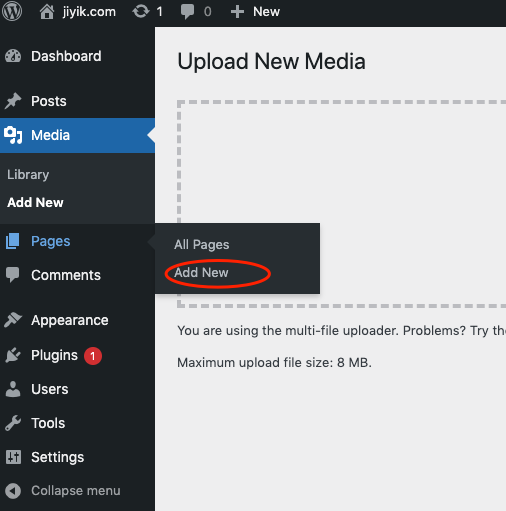Click the Plugins plug icon
506x511 pixels.
[x=13, y=355]
